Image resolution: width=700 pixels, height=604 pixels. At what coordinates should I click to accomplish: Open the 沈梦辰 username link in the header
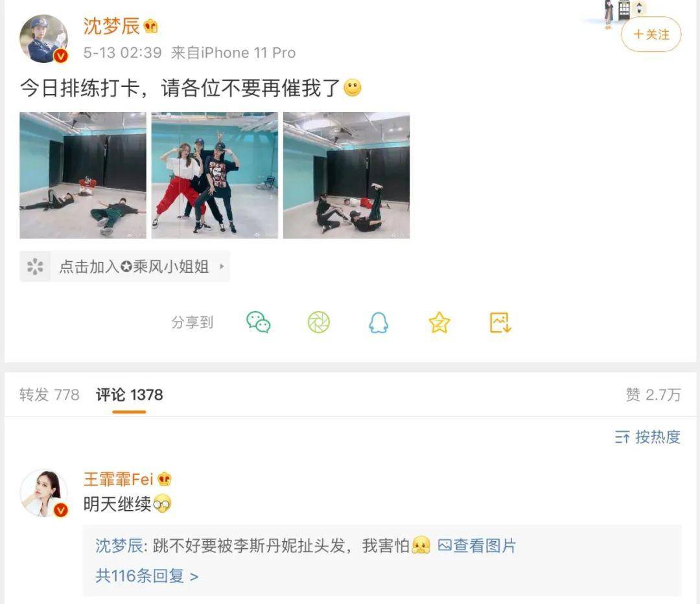tap(111, 26)
